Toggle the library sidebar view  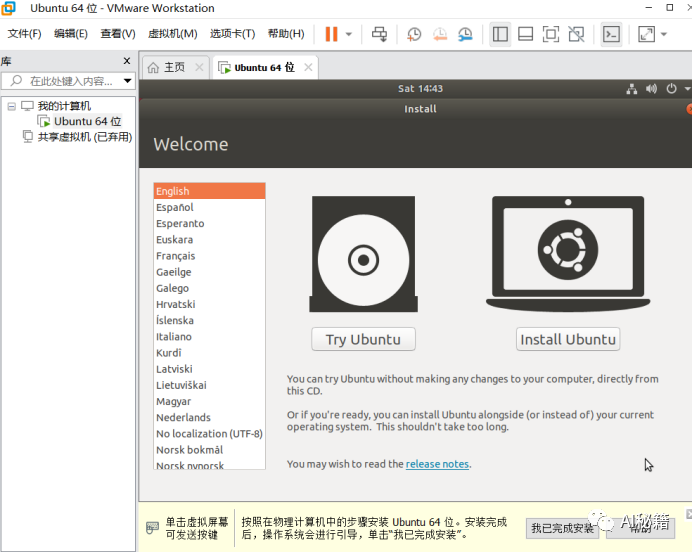point(500,34)
